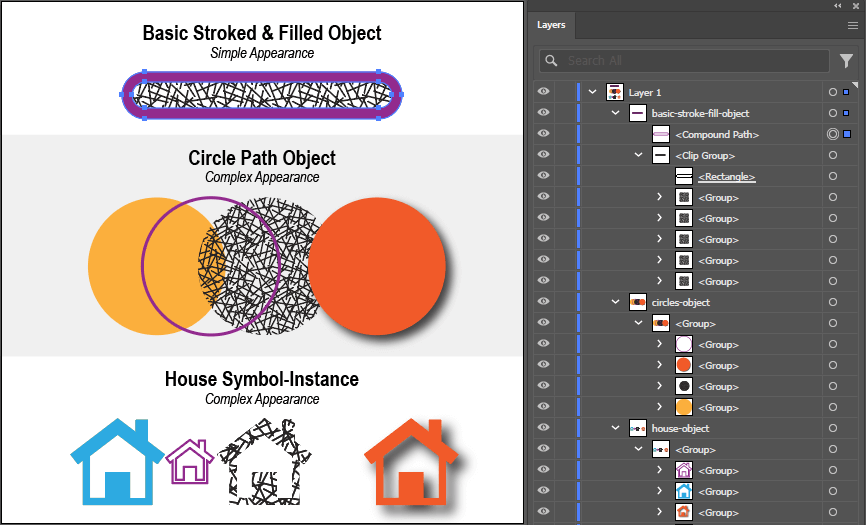866x525 pixels.
Task: Click selection indicator square for Layer 1
Action: click(x=847, y=92)
